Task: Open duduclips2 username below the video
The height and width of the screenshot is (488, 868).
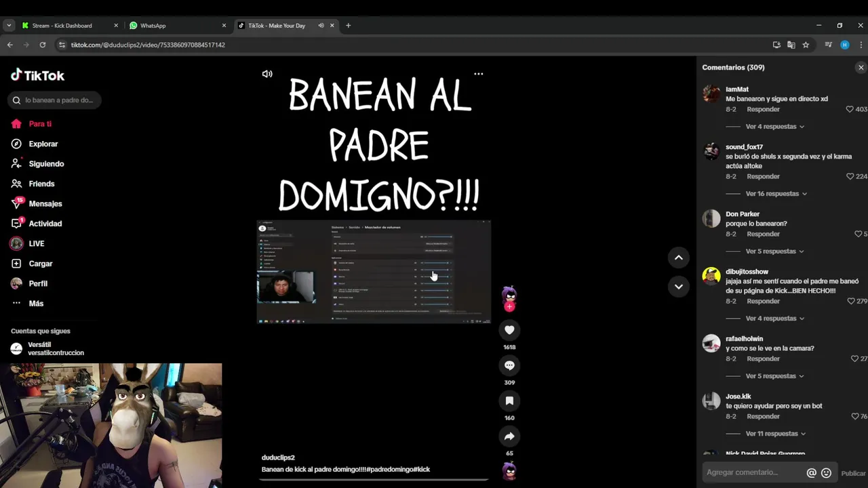Action: click(x=278, y=457)
